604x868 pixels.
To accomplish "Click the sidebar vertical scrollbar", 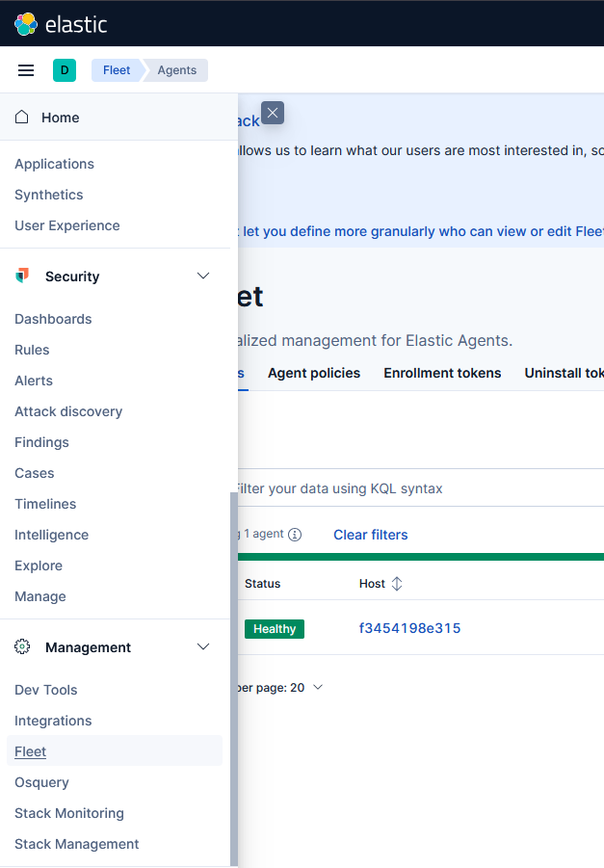I will pos(233,674).
